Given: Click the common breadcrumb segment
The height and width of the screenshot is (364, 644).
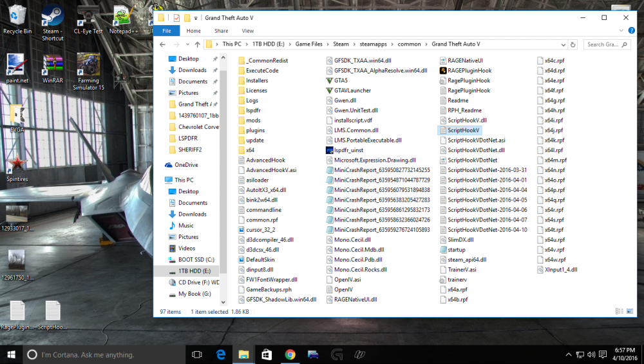Looking at the screenshot, I should point(409,44).
